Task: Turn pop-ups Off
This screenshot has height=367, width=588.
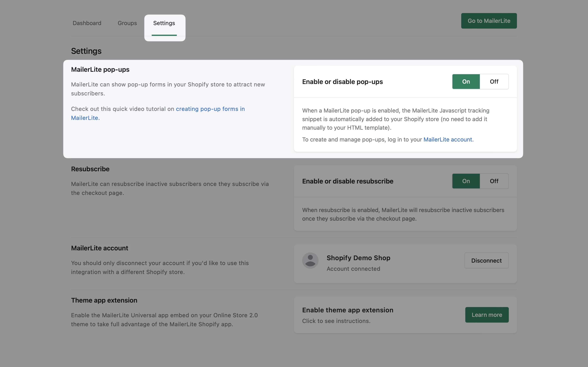Action: pos(494,82)
